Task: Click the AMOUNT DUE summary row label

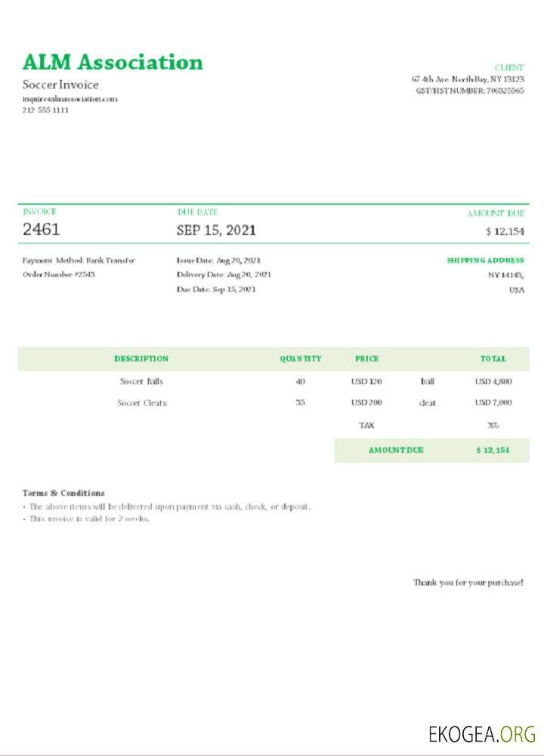Action: point(396,451)
